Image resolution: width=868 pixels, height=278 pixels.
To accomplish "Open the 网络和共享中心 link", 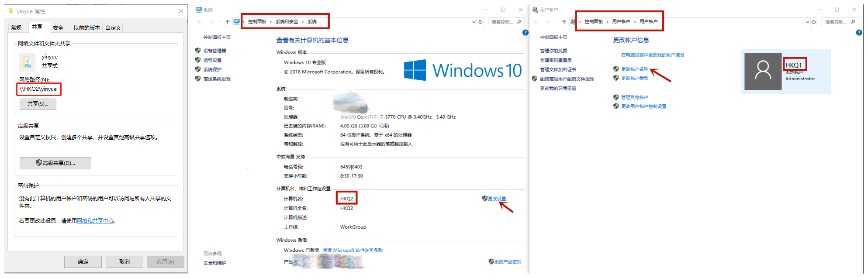I will [95, 221].
